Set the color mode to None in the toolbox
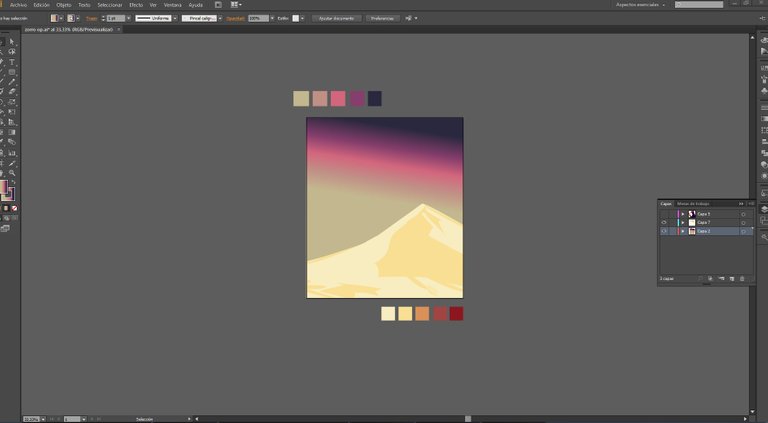This screenshot has height=423, width=768. tap(15, 208)
